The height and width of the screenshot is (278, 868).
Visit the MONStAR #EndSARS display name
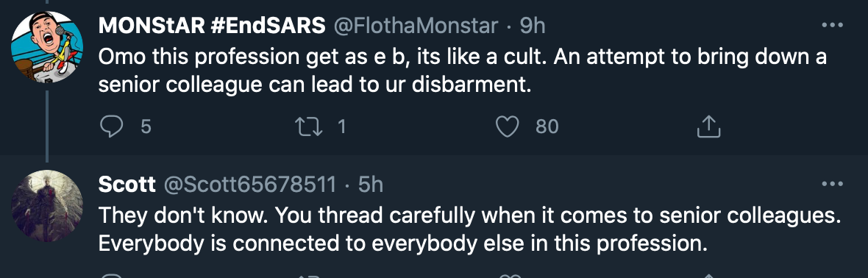212,26
